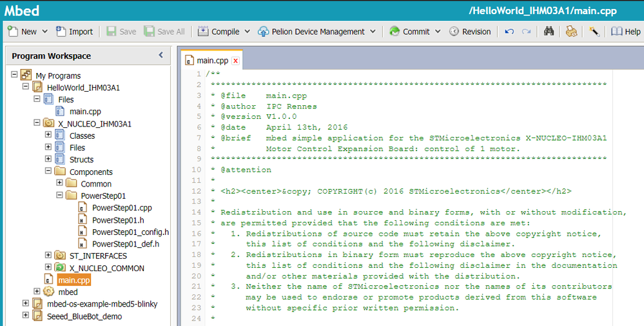The image size is (644, 326).
Task: Select the Common folder icon
Action: (71, 183)
